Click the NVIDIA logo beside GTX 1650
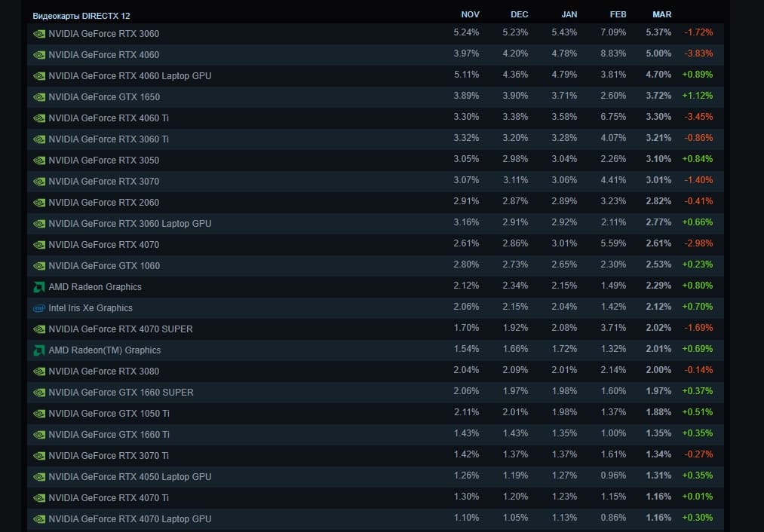Image resolution: width=764 pixels, height=532 pixels. click(x=39, y=97)
